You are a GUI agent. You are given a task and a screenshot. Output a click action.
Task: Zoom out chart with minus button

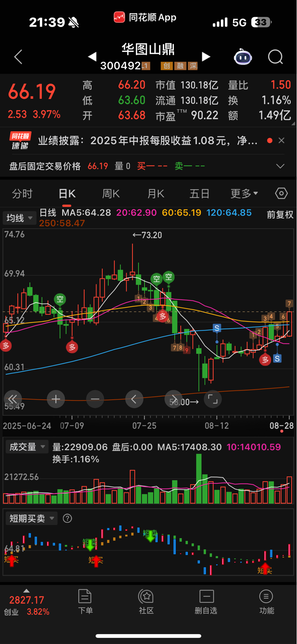(x=95, y=399)
